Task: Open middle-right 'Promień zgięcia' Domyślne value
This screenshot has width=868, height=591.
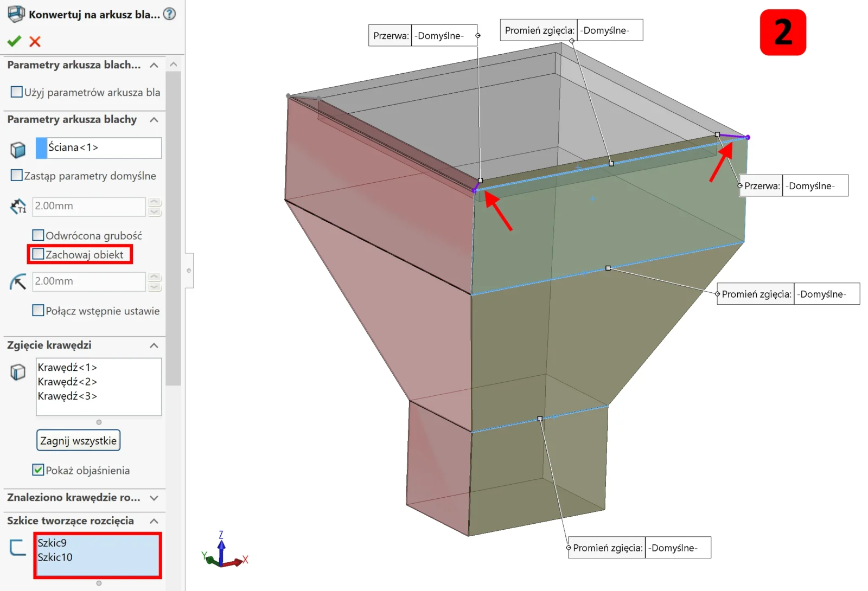Action: tap(827, 294)
